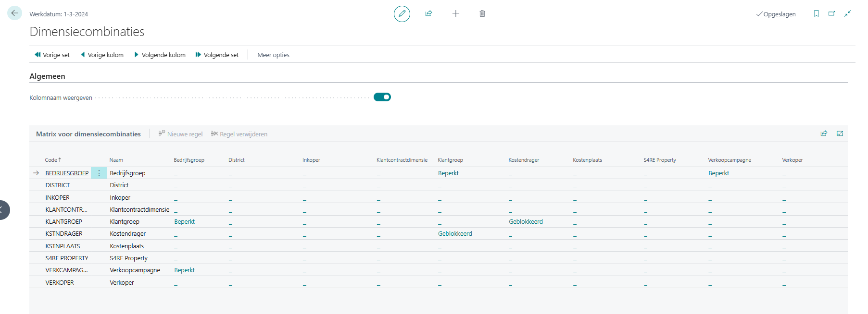The image size is (868, 314).
Task: Go to Vorige kolom
Action: [102, 55]
